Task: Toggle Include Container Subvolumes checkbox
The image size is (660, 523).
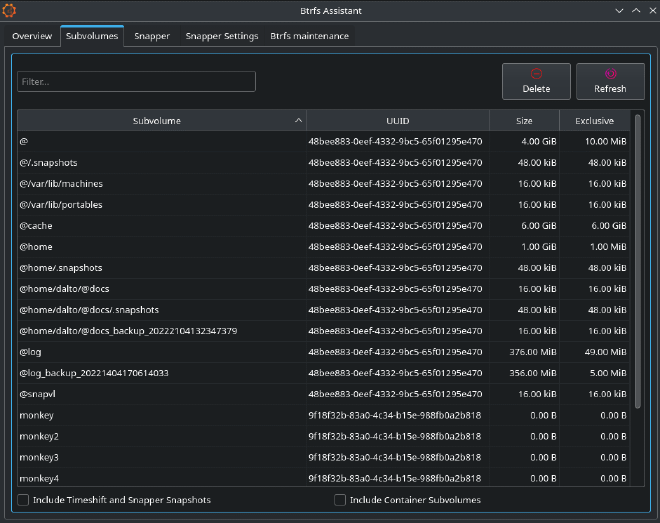Action: 340,500
